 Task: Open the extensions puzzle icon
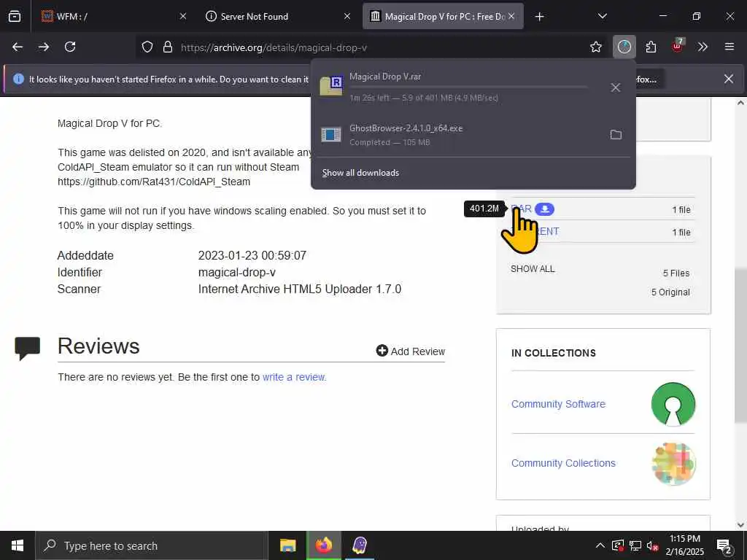pos(651,47)
